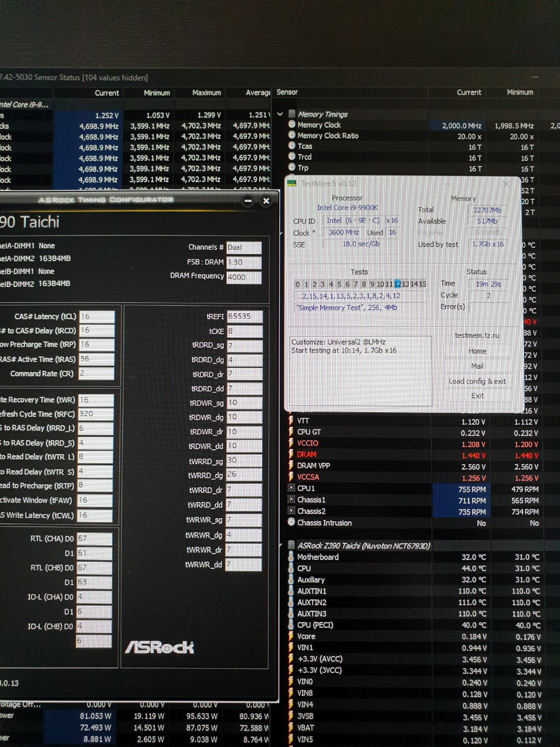Click the Vcore voltage bolt icon

291,637
